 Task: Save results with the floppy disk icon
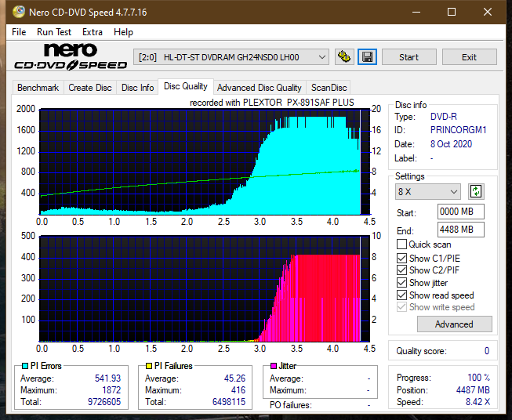click(x=368, y=57)
